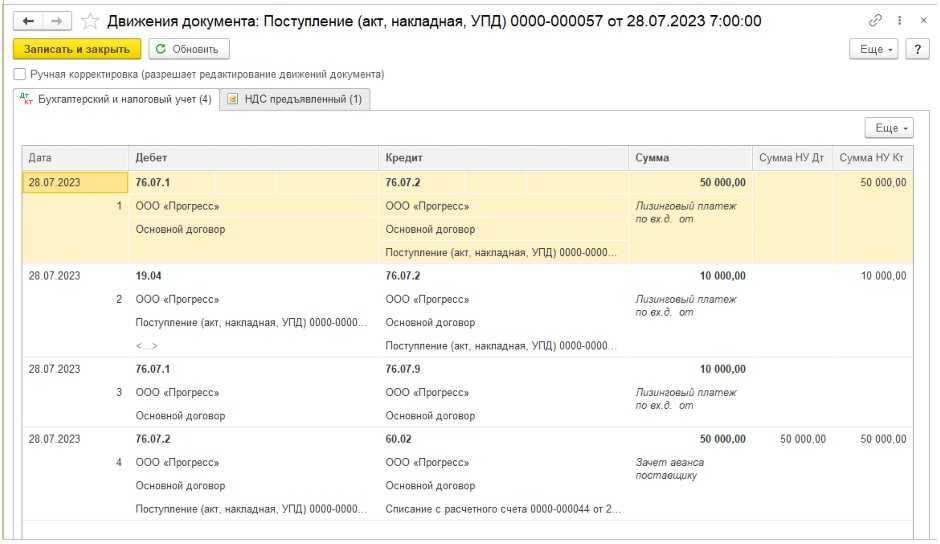
Task: Close the document movements window
Action: pyautogui.click(x=922, y=21)
